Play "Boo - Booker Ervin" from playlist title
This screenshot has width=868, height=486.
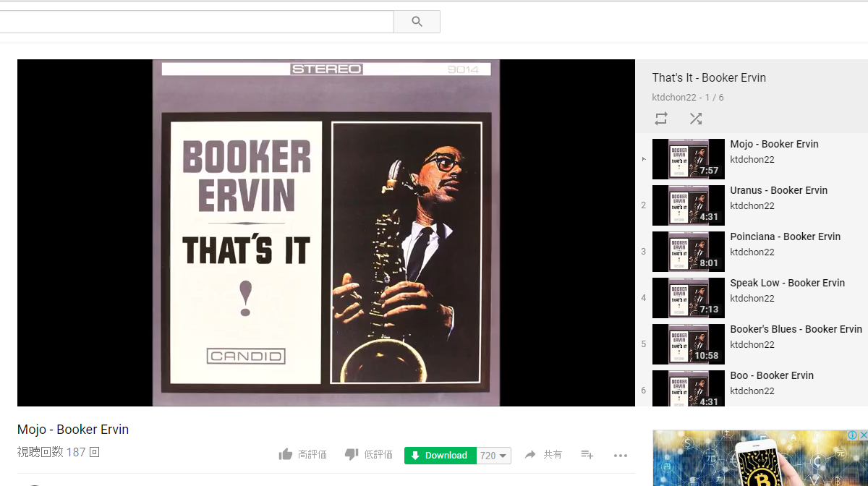(772, 375)
